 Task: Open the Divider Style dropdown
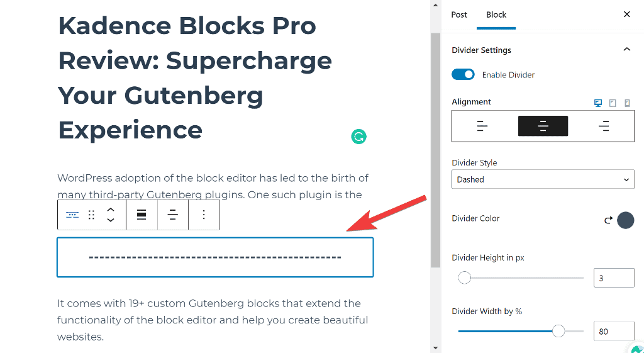coord(543,179)
